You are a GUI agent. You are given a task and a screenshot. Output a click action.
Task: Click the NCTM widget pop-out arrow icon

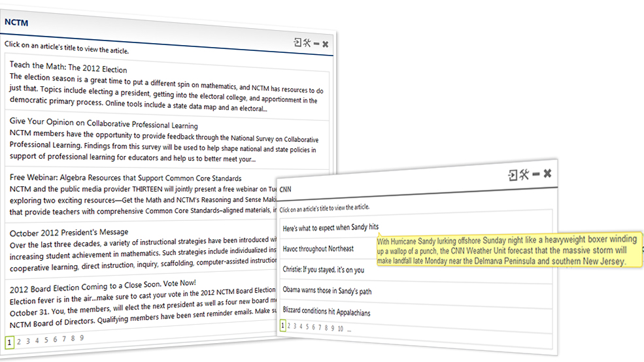[x=297, y=43]
